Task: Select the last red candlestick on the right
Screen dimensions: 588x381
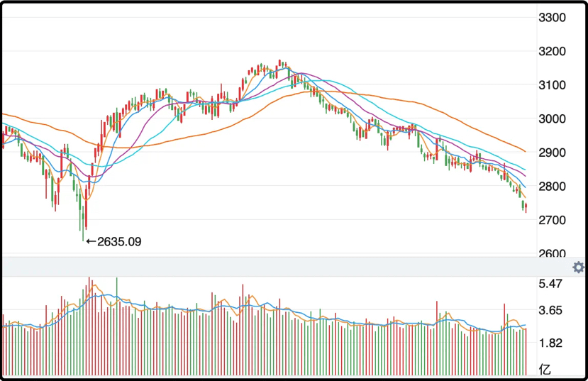Action: (526, 207)
